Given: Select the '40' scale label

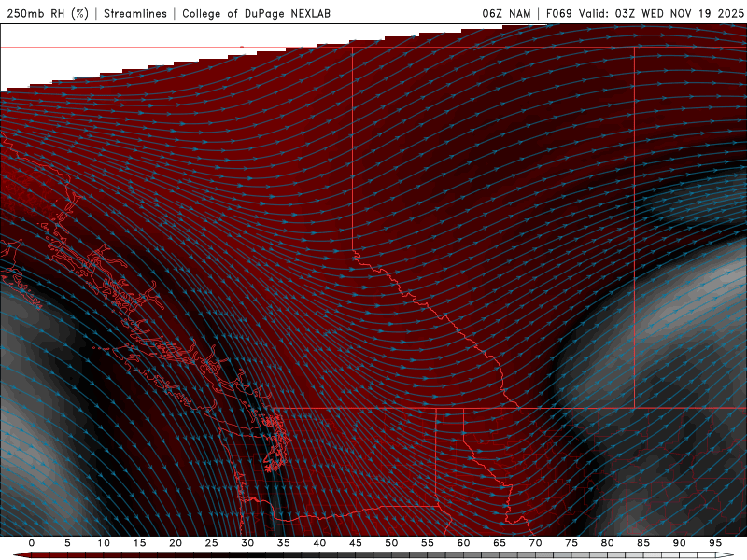Looking at the screenshot, I should coord(319,543).
